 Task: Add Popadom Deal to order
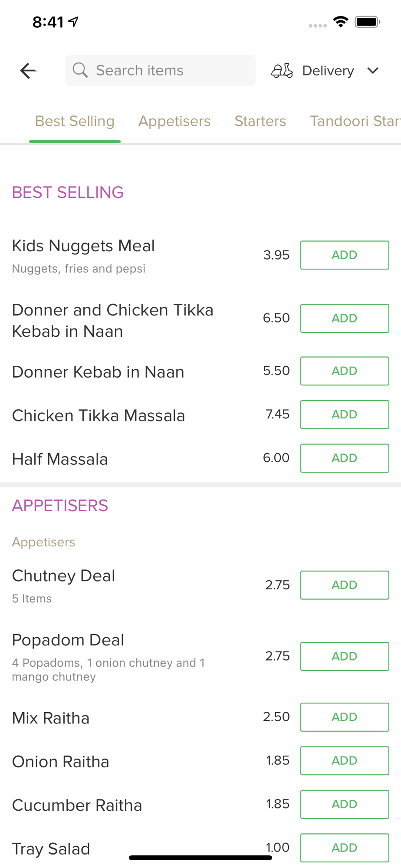tap(345, 656)
